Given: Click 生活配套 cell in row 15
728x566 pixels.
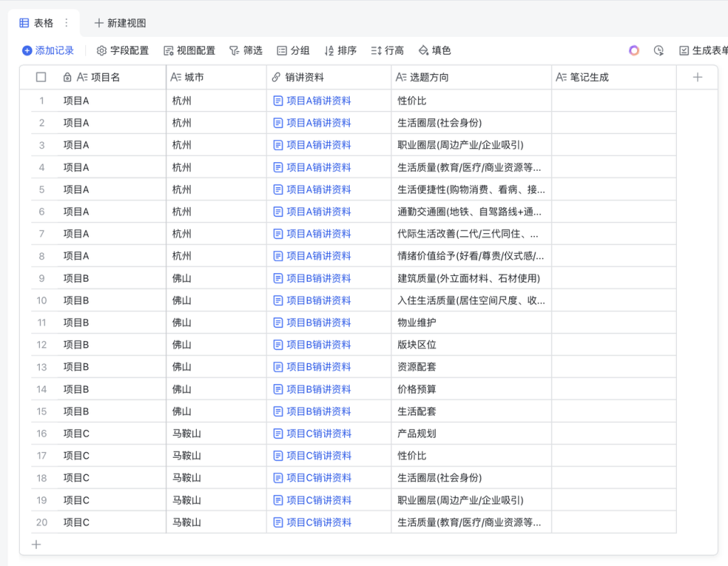Looking at the screenshot, I should click(471, 412).
